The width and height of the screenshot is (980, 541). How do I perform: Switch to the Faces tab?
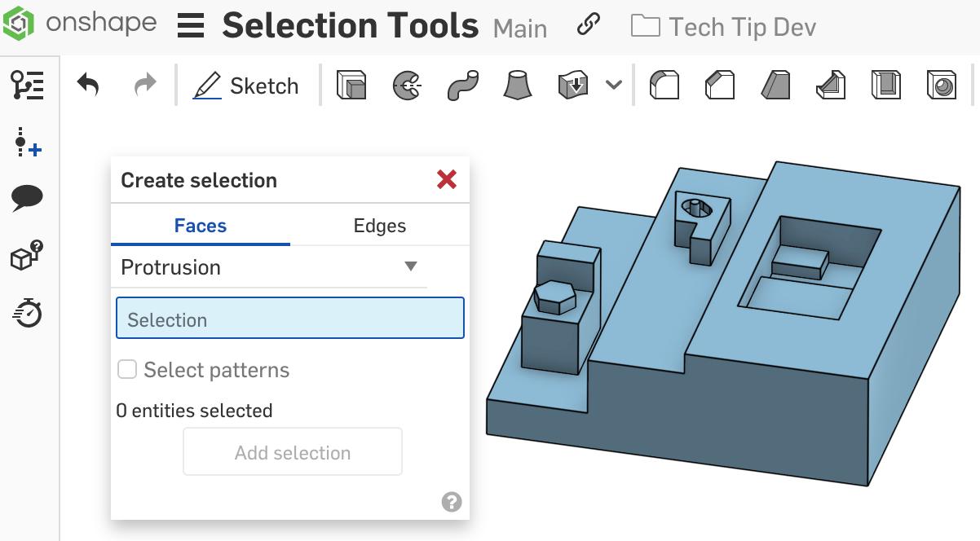(x=199, y=224)
